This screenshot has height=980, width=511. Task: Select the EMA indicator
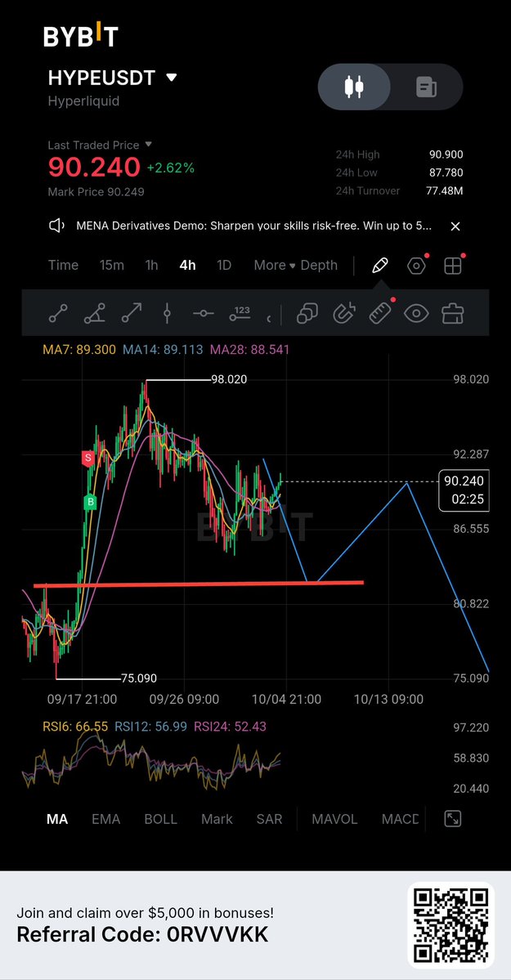tap(105, 819)
